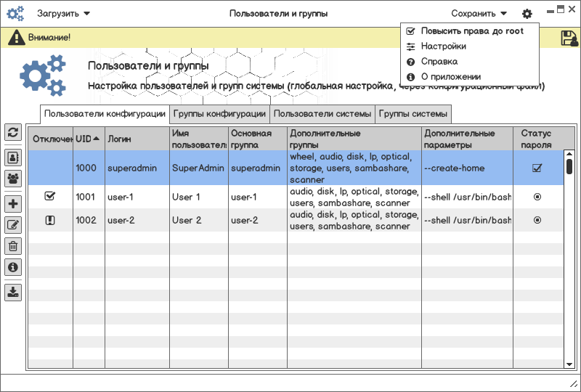
Task: Click the gear settings menu button
Action: 527,13
